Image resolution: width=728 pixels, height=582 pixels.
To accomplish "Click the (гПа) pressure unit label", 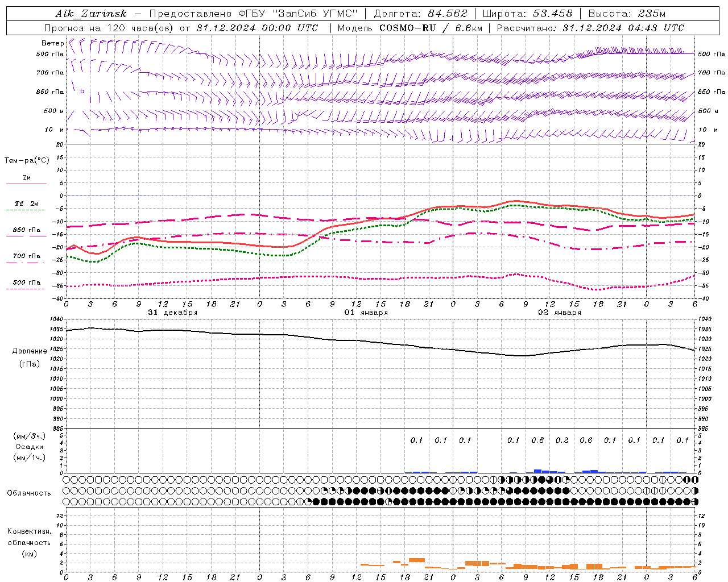I will click(x=30, y=364).
